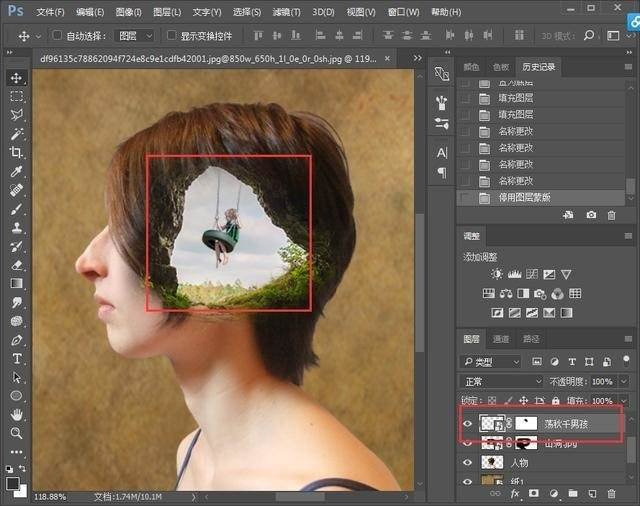Activate the Zoom tool
The width and height of the screenshot is (640, 506).
17,433
